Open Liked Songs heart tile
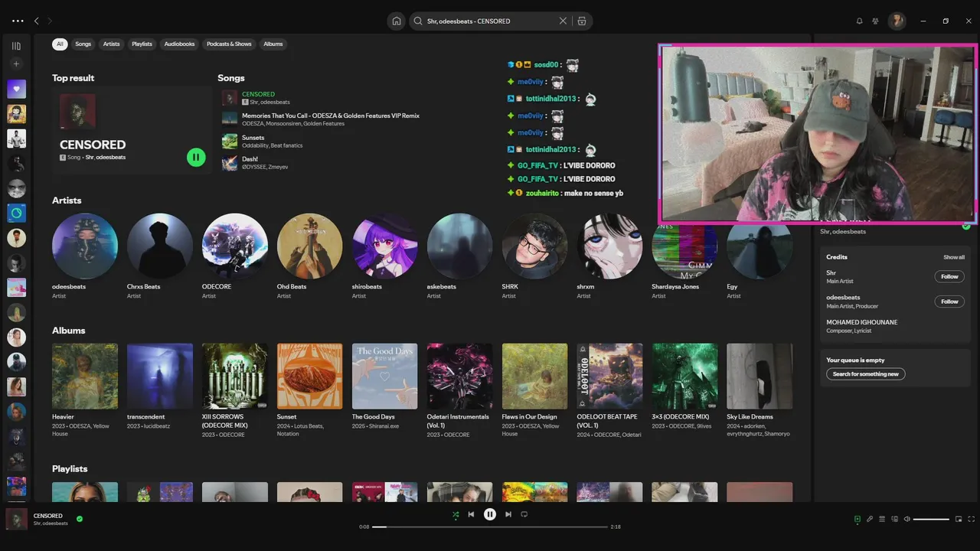Screen dimensions: 980x551 pyautogui.click(x=16, y=89)
